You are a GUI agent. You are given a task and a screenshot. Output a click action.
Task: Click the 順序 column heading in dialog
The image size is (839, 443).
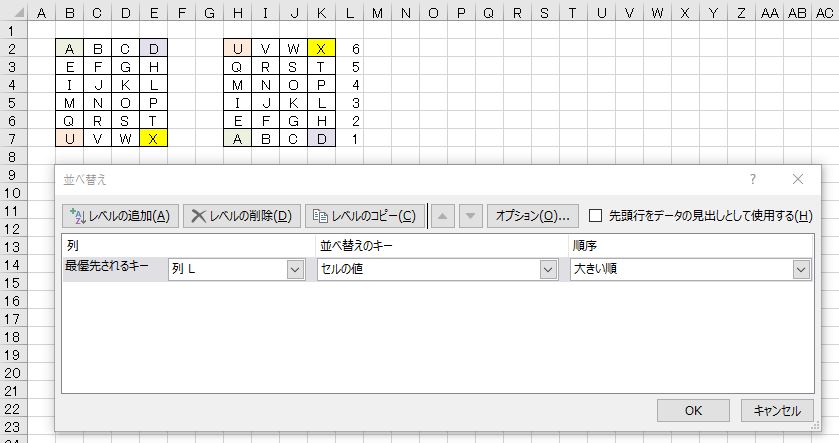[x=584, y=246]
